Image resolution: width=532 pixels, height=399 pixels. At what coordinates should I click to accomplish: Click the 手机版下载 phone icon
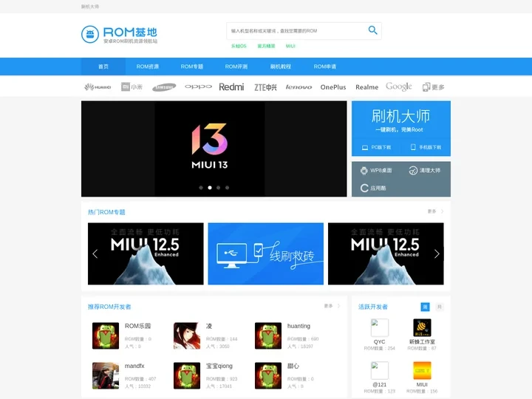click(413, 147)
